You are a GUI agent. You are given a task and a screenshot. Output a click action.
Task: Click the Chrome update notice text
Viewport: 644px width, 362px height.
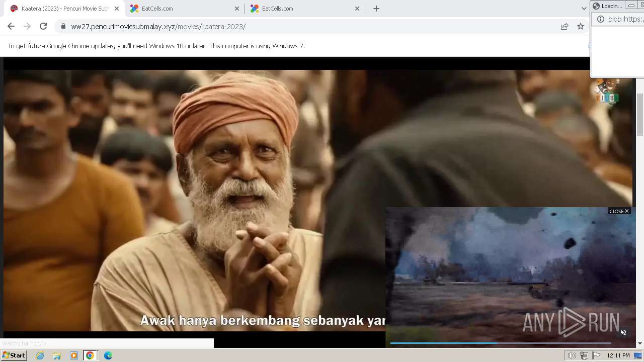click(156, 46)
